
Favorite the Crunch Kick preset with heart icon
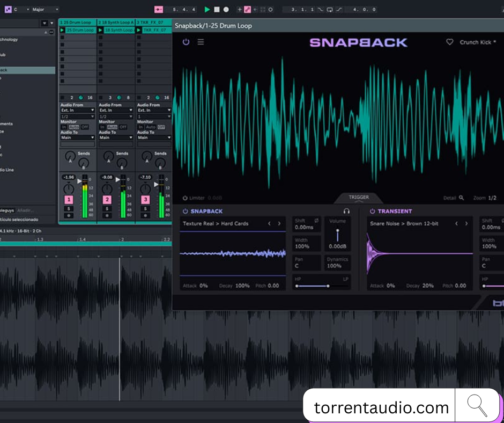pyautogui.click(x=450, y=42)
